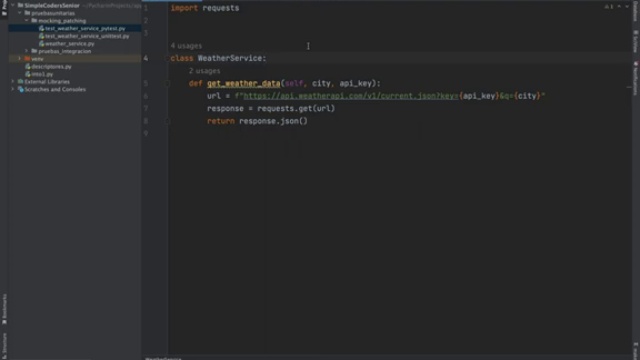Toggle fold end marker at line 8 gutter
The height and width of the screenshot is (360, 640).
click(167, 121)
